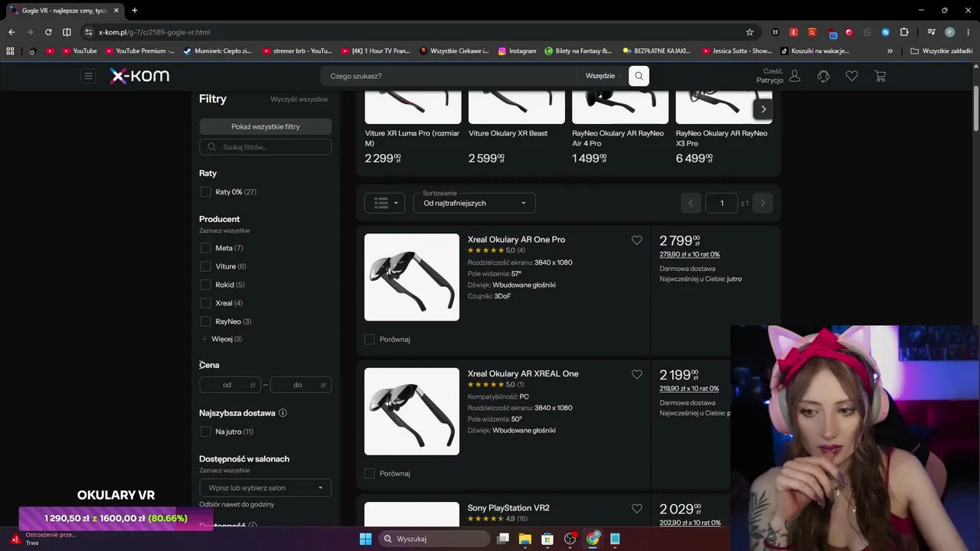The height and width of the screenshot is (551, 980).
Task: Go to next results page arrow
Action: pos(763,203)
